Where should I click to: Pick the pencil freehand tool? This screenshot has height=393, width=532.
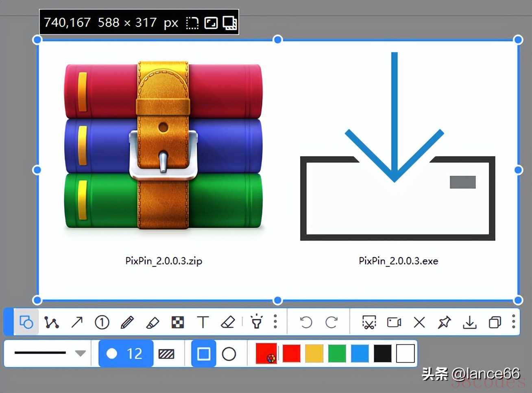pos(127,322)
